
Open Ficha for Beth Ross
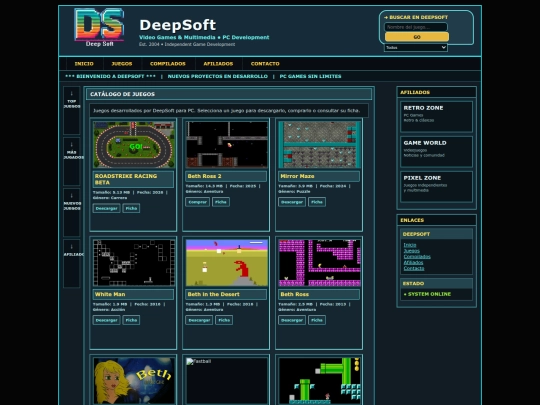(317, 320)
